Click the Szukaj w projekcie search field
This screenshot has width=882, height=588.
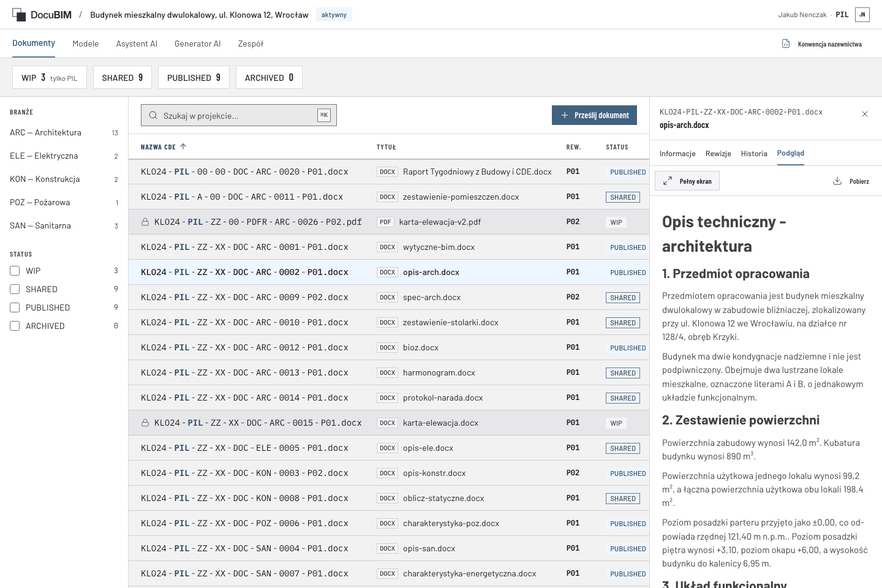coord(239,115)
